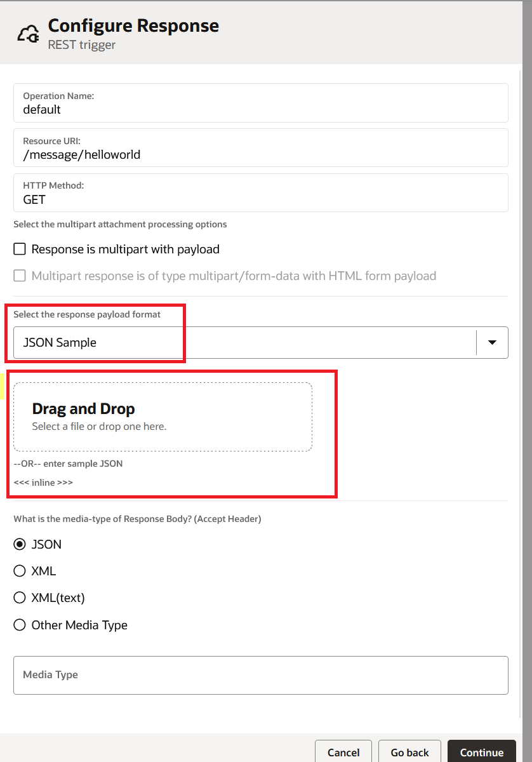Click Continue to proceed

tap(481, 752)
